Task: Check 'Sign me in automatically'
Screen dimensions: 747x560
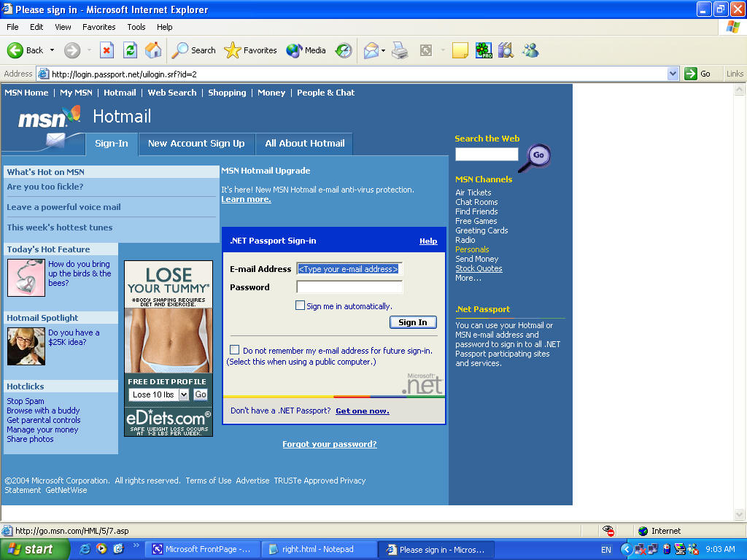Action: coord(300,306)
